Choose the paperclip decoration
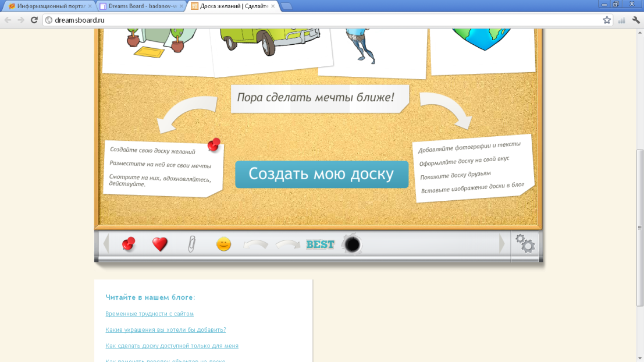 coord(191,244)
